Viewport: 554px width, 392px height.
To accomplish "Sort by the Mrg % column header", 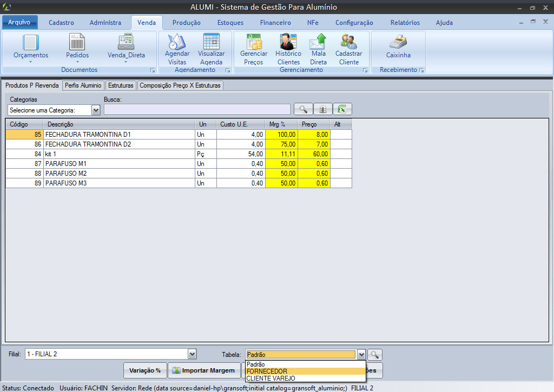I will coord(281,124).
